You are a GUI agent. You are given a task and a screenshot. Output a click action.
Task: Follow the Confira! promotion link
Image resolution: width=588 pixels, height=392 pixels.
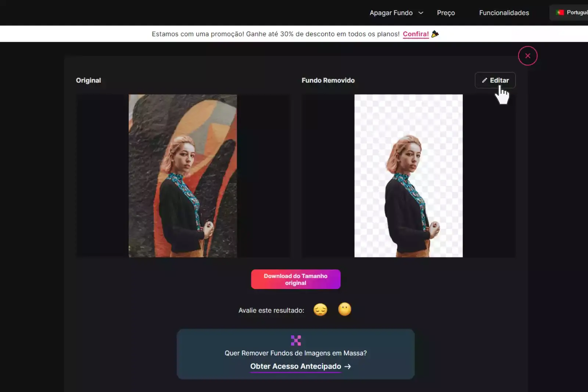click(x=416, y=34)
